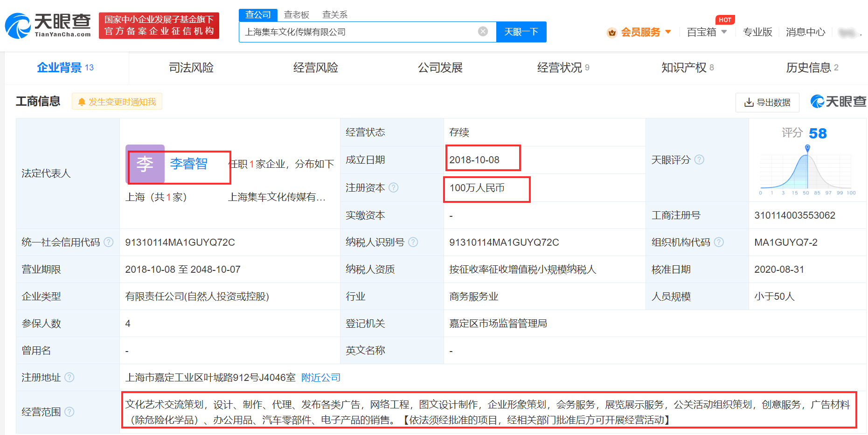Open help icon beside 经营范围
Screen dimensions: 868x435
(x=69, y=412)
